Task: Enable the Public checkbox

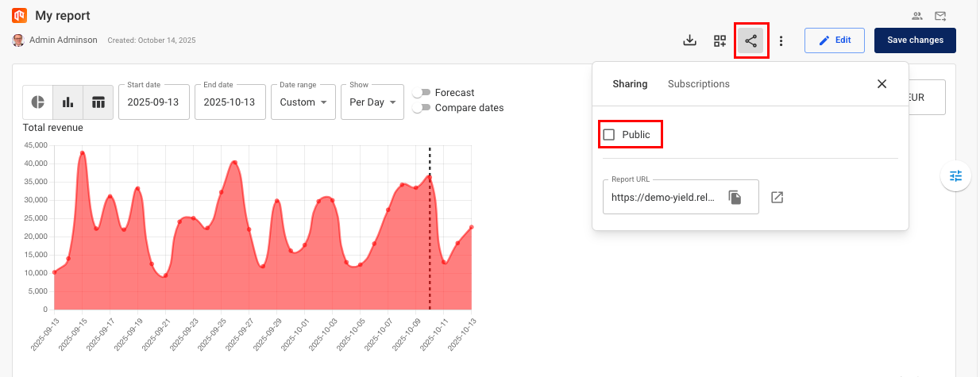Action: [609, 135]
